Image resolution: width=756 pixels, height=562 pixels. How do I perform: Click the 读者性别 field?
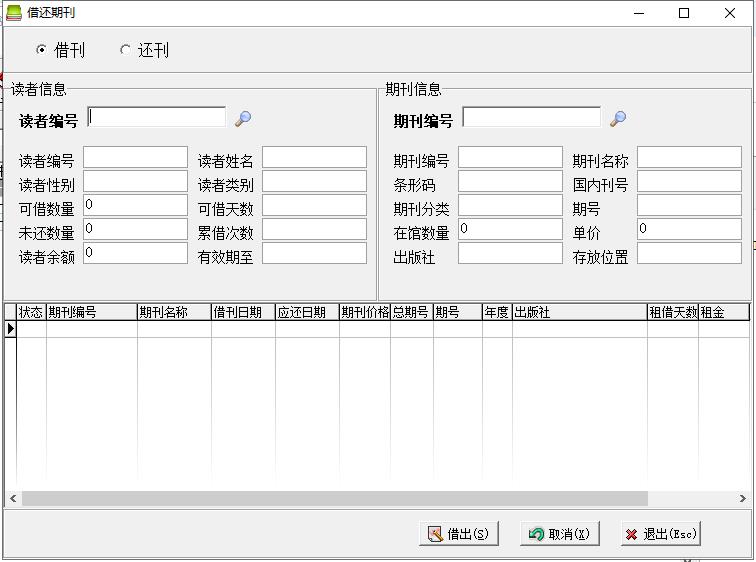coord(135,182)
